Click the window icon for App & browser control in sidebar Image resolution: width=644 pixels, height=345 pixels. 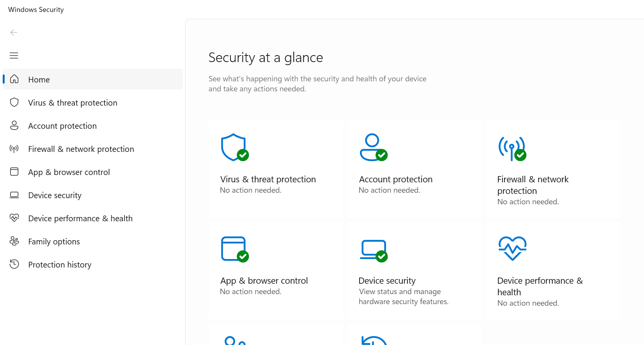[x=14, y=172]
